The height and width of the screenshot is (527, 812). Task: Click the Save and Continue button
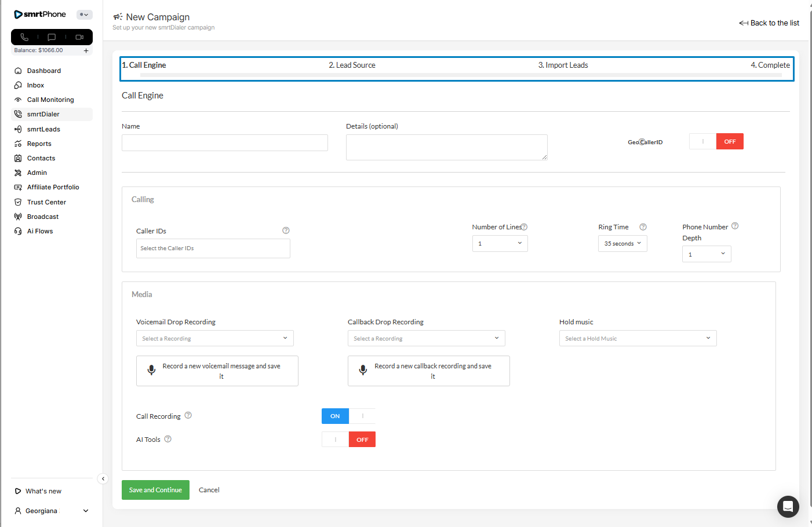[x=155, y=490]
